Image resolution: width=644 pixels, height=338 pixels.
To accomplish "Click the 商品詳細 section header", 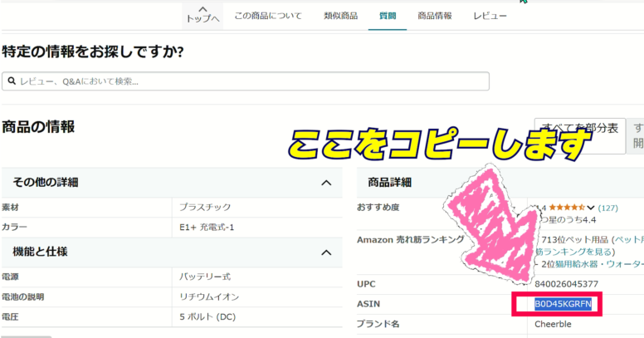I will coord(389,183).
